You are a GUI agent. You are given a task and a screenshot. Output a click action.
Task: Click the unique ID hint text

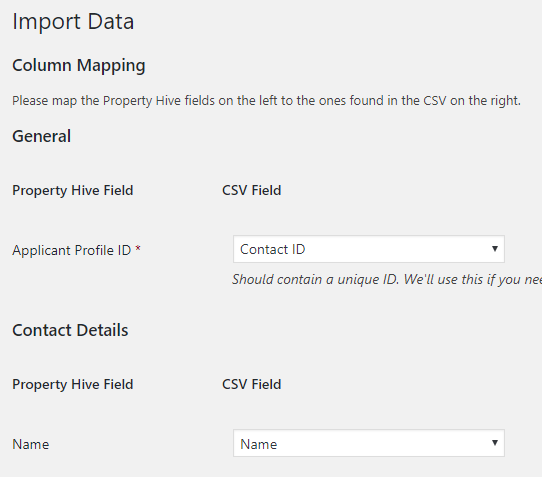click(x=387, y=279)
